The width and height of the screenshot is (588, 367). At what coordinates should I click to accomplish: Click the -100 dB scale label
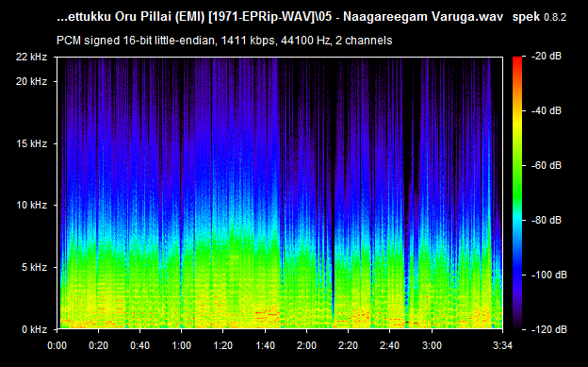[x=549, y=275]
